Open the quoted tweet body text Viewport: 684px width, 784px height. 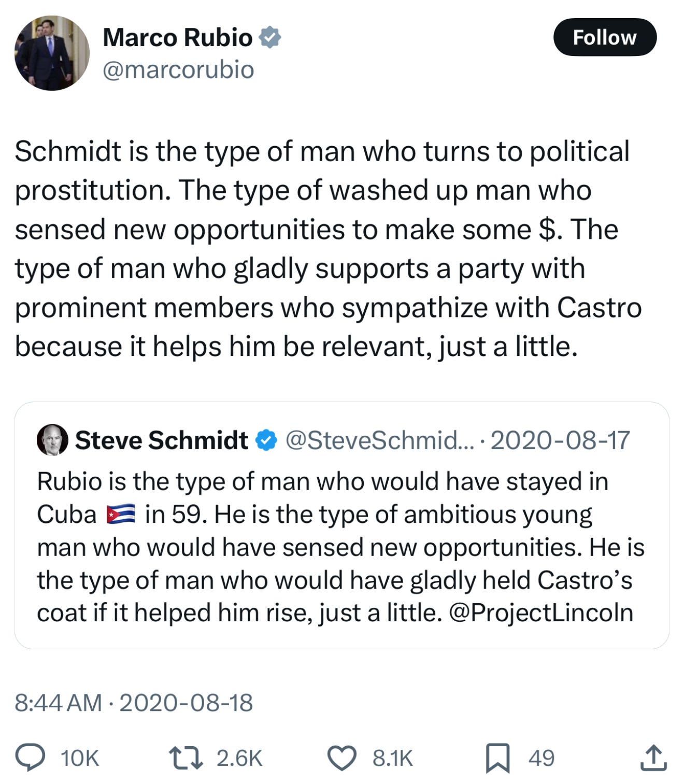coord(337,547)
